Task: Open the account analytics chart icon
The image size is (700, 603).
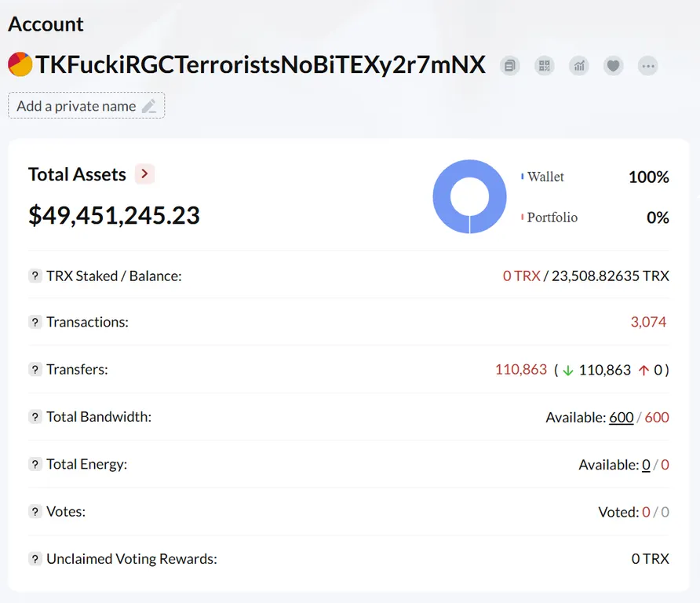Action: pyautogui.click(x=579, y=66)
